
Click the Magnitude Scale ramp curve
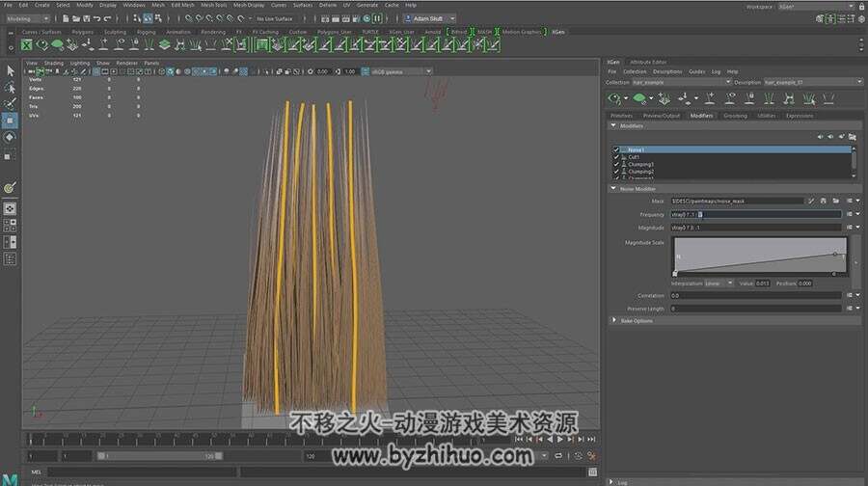(x=760, y=256)
